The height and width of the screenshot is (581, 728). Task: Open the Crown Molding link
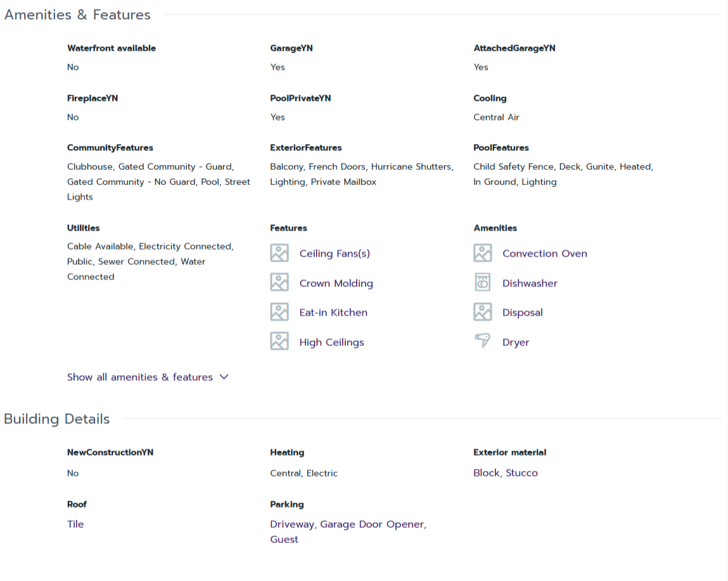(336, 283)
